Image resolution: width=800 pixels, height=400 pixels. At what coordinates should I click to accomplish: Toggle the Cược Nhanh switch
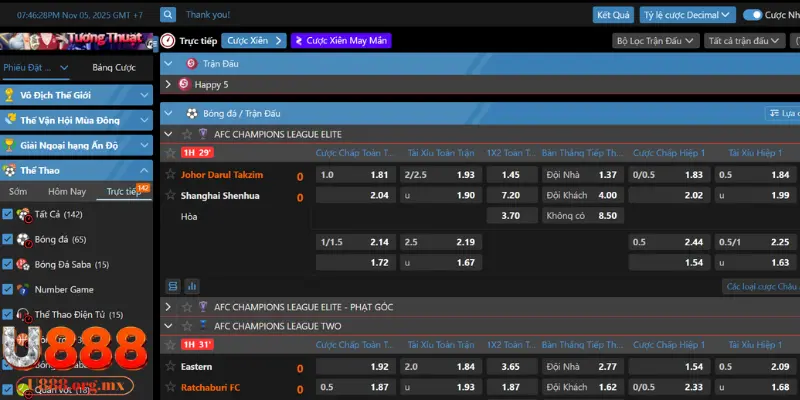click(x=753, y=15)
